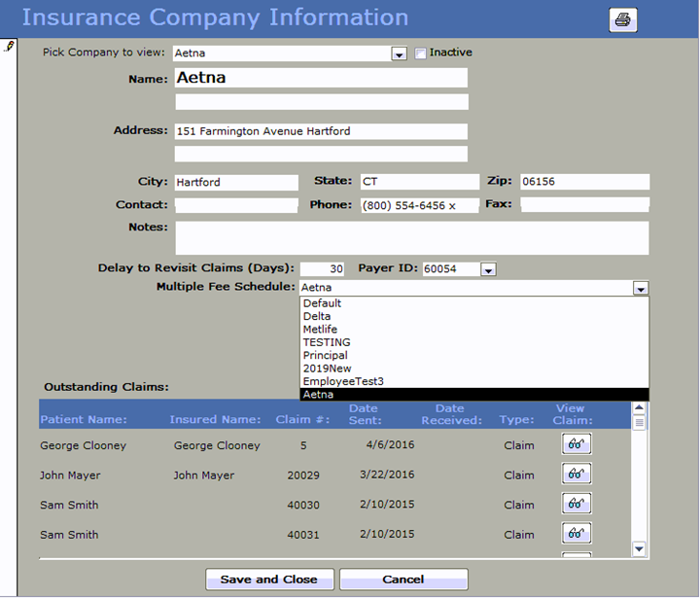Click into the Notes text field
This screenshot has height=598, width=700.
click(x=411, y=237)
